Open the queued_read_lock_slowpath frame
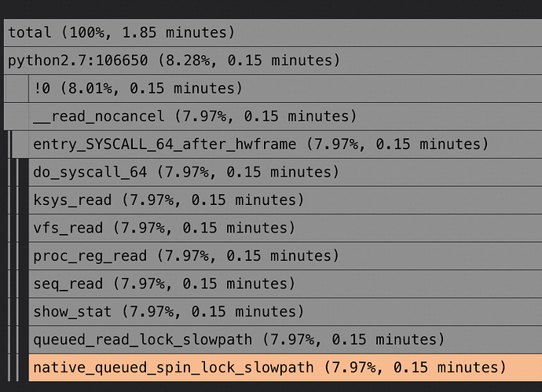 [x=283, y=339]
